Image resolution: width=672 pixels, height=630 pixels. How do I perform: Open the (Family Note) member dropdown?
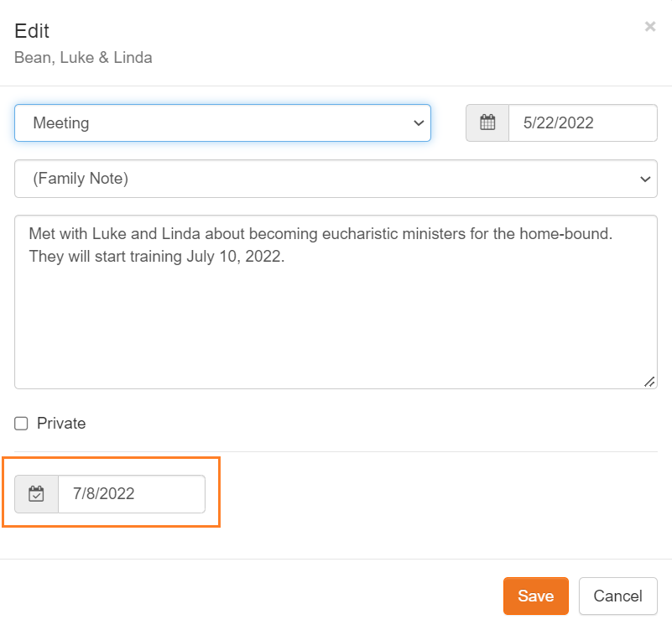click(336, 179)
